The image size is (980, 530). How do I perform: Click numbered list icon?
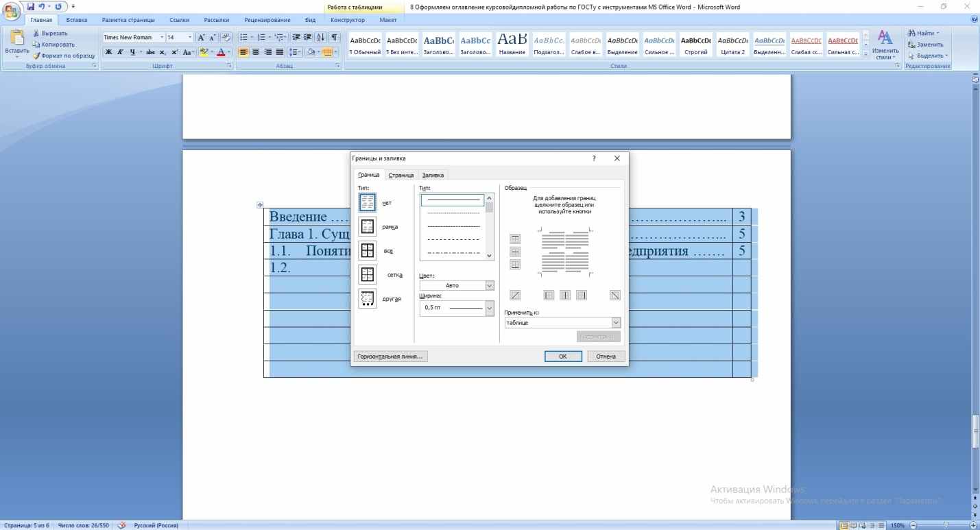262,37
